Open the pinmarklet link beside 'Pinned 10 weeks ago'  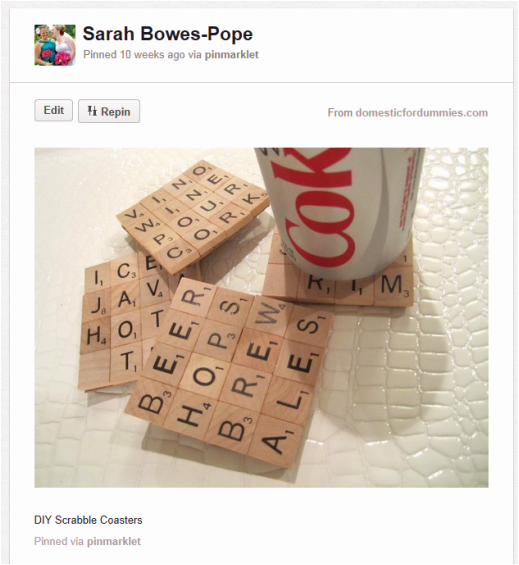click(x=231, y=55)
